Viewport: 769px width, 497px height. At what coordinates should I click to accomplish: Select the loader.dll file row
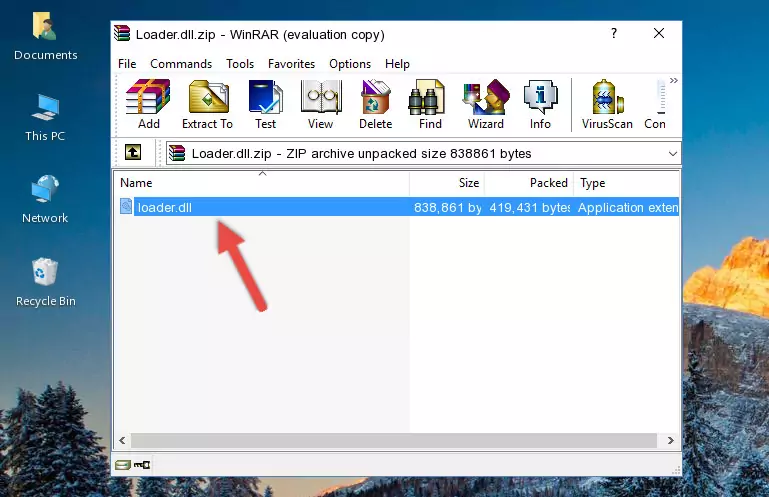click(399, 207)
